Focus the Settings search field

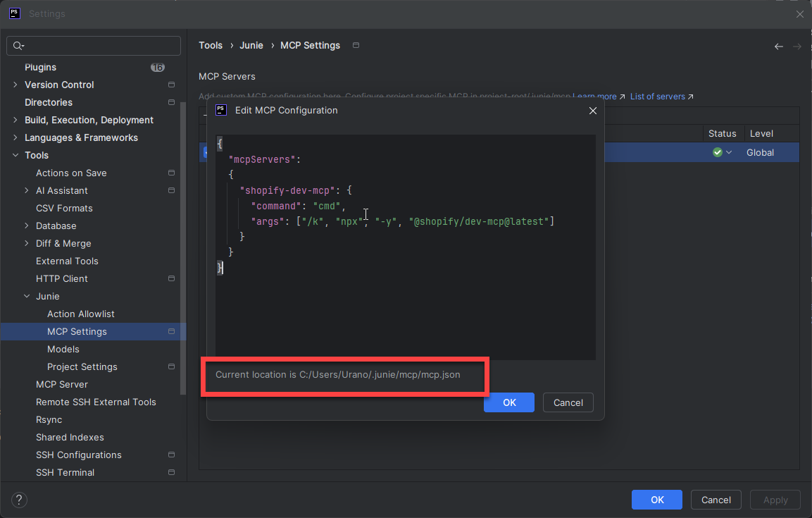94,46
